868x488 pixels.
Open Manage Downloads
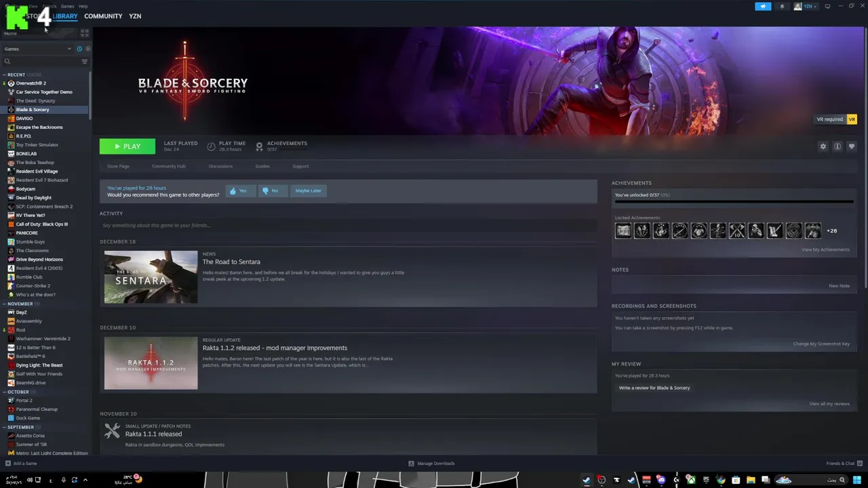coord(431,464)
